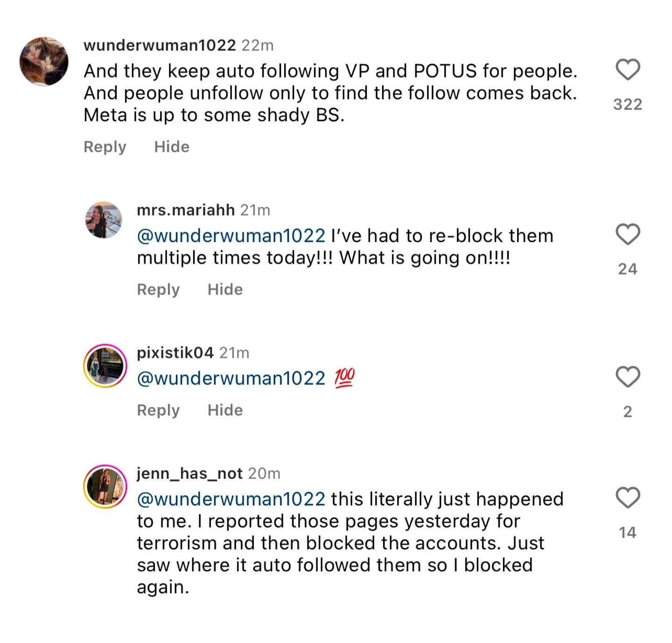Like wunderwuman1022's comment with the heart
This screenshot has height=643, width=672.
tap(628, 70)
